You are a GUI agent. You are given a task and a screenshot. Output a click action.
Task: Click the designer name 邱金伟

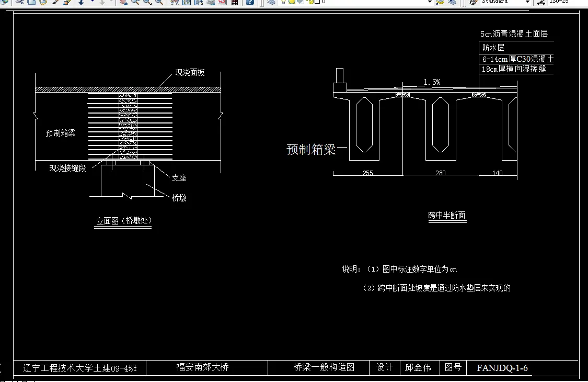[418, 367]
